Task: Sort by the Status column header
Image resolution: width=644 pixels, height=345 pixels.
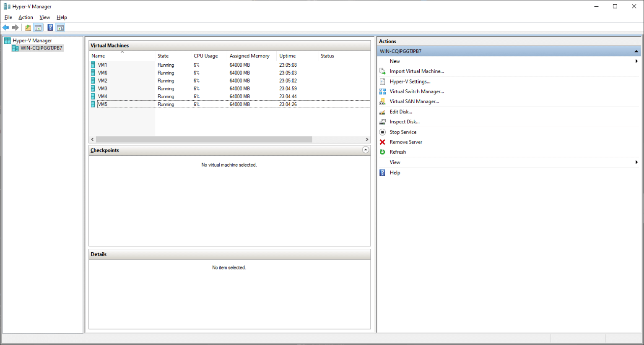Action: pyautogui.click(x=344, y=56)
